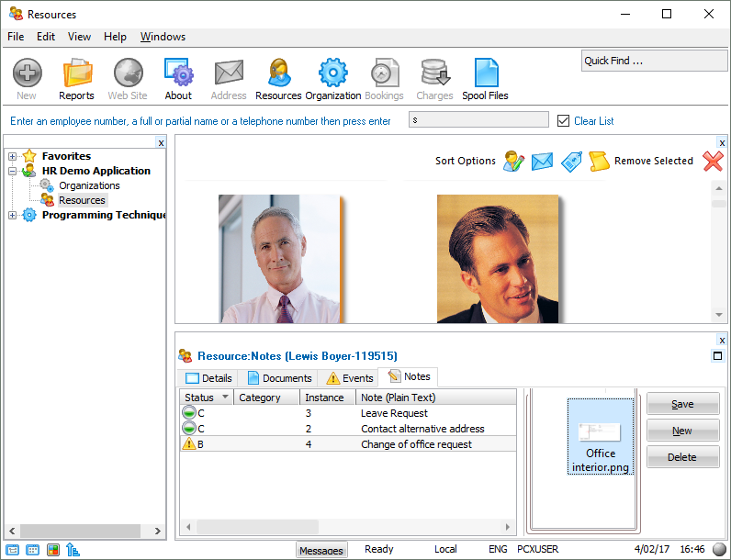Click the Bookings clock icon
Viewport: 731px width, 560px height.
[x=384, y=73]
